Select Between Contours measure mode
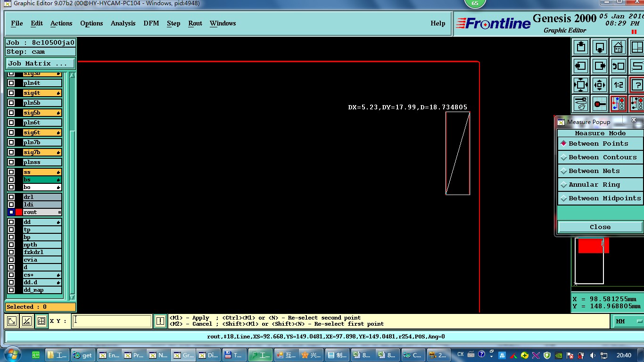 tap(600, 157)
